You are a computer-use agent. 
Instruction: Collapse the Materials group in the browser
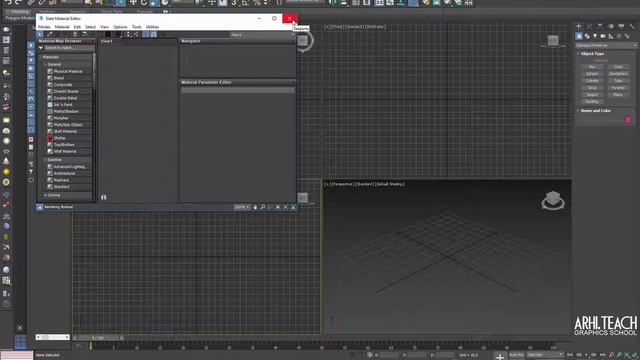41,57
